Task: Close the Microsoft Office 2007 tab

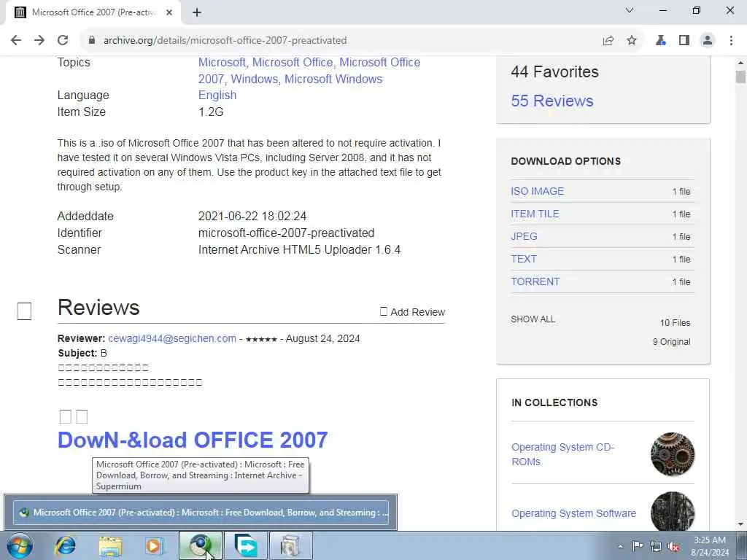Action: pos(169,12)
